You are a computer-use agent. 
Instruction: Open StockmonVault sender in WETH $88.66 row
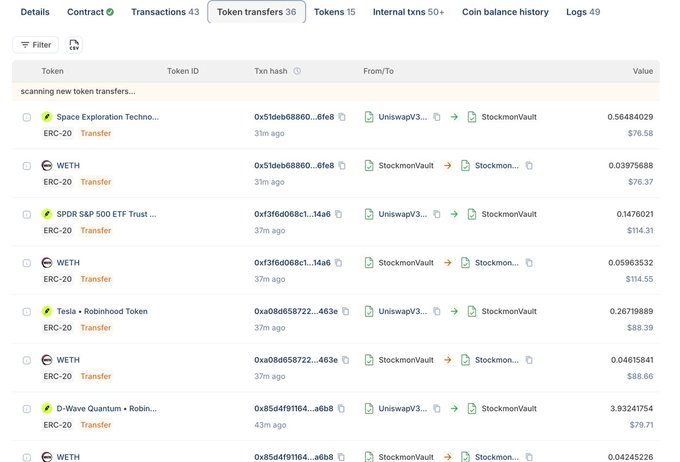(x=406, y=360)
